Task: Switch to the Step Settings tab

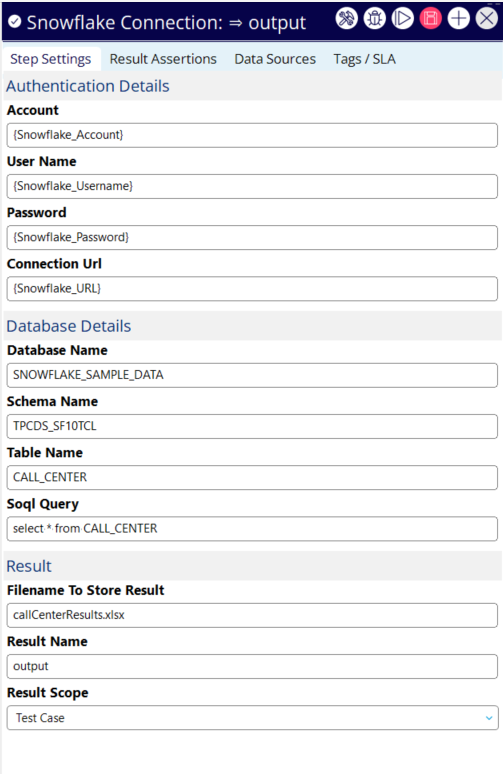Action: [x=51, y=59]
